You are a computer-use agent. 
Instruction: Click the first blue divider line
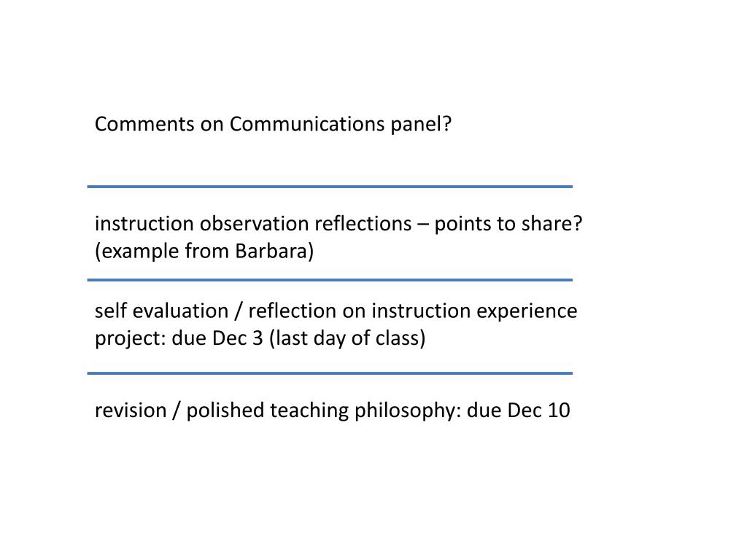[x=330, y=187]
